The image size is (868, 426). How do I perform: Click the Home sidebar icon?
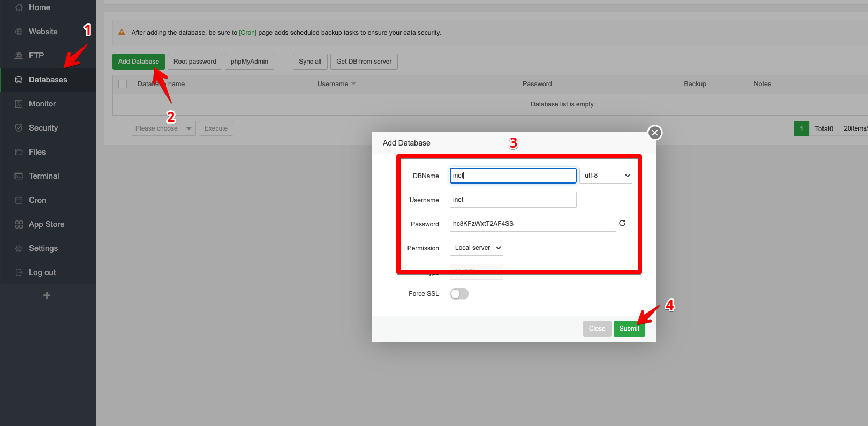pyautogui.click(x=19, y=7)
